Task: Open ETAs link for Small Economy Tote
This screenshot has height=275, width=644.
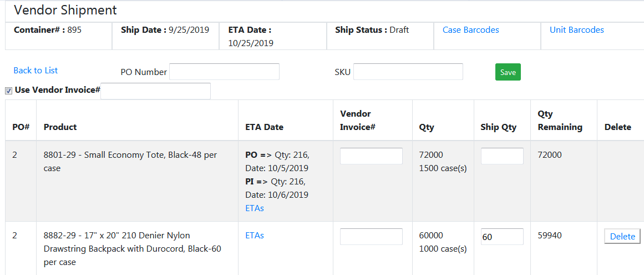Action: coord(255,208)
